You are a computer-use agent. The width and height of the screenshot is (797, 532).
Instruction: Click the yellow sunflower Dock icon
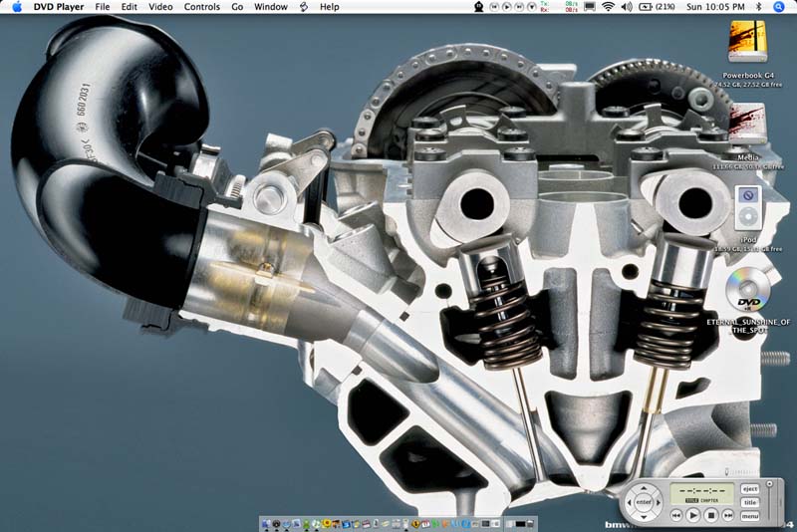pos(327,523)
